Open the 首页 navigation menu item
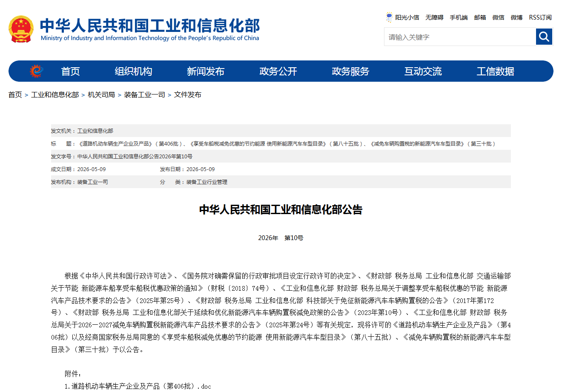The image size is (562, 392). point(71,71)
